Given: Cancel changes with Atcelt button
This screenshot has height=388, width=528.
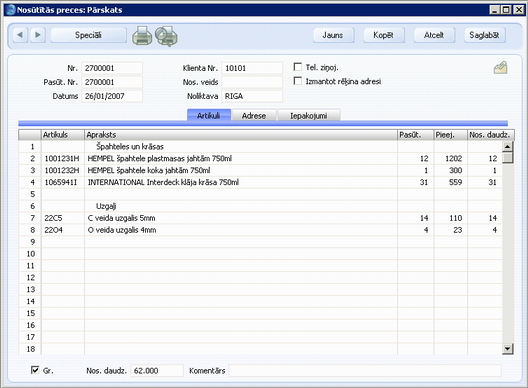Looking at the screenshot, I should [434, 35].
